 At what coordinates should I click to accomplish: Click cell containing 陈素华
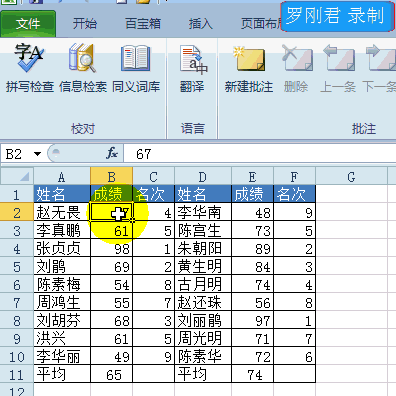[203, 356]
